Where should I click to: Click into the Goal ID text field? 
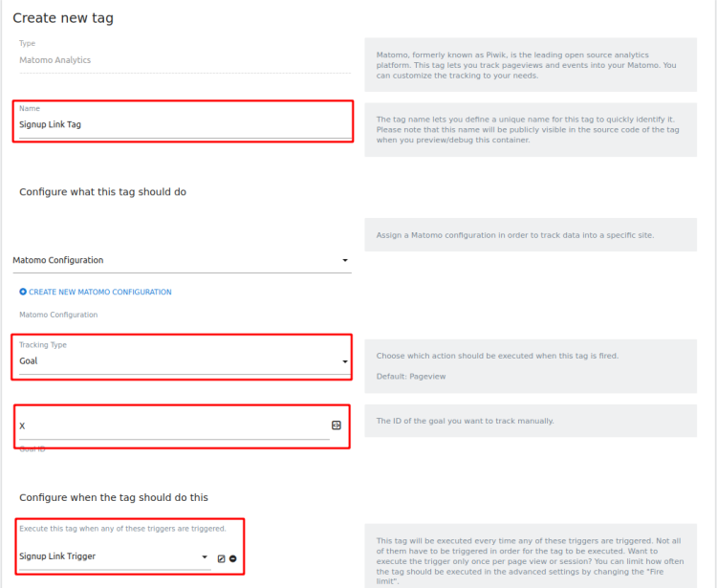172,425
